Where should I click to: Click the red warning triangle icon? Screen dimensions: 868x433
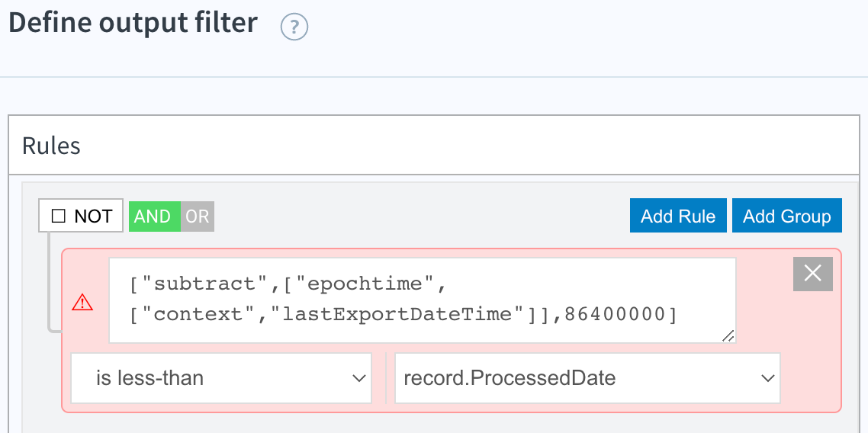(x=83, y=302)
